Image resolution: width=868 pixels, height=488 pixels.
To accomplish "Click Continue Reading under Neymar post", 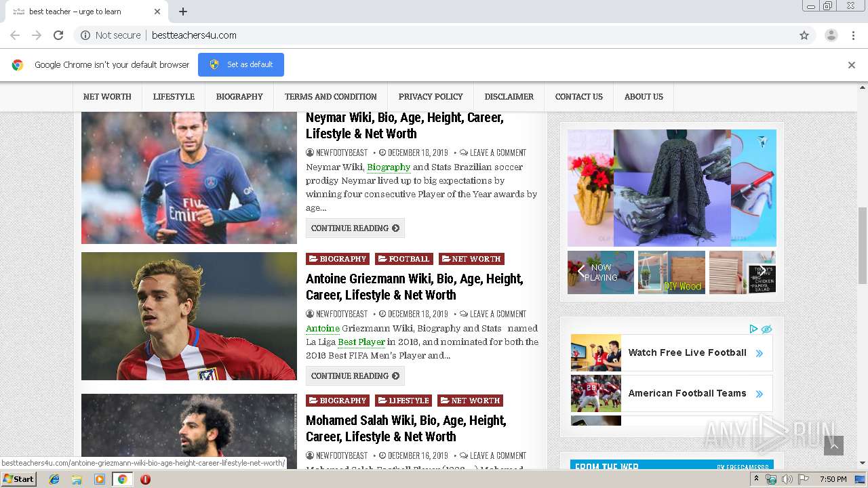I will coord(355,228).
